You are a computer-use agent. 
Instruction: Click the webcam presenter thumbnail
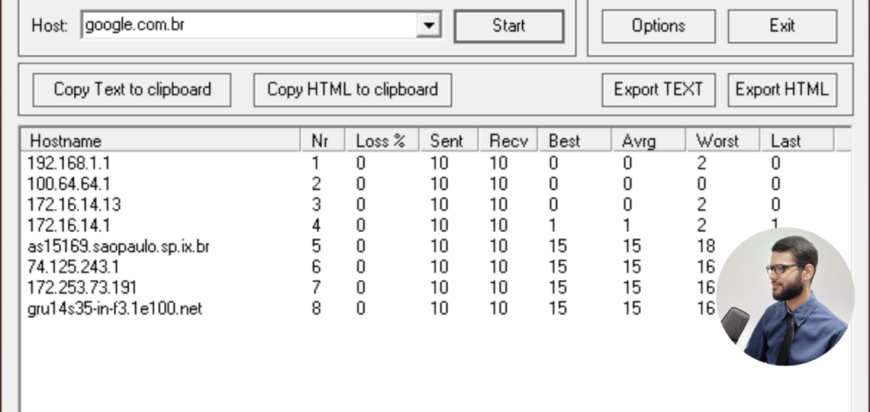[785, 296]
